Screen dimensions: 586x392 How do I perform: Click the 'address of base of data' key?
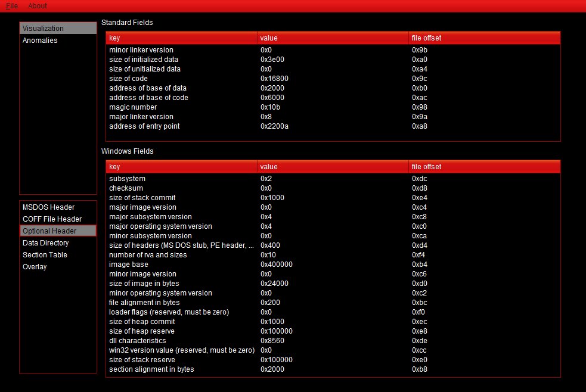point(148,88)
